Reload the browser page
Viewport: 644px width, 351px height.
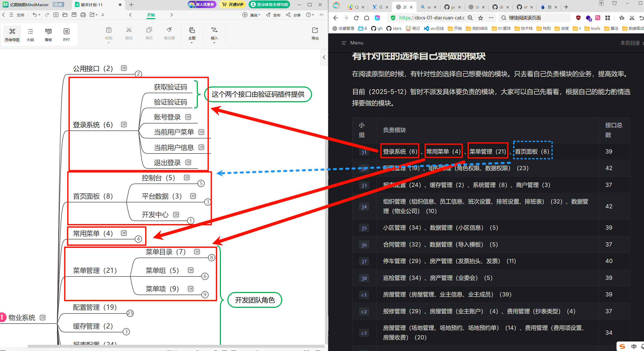(x=356, y=18)
